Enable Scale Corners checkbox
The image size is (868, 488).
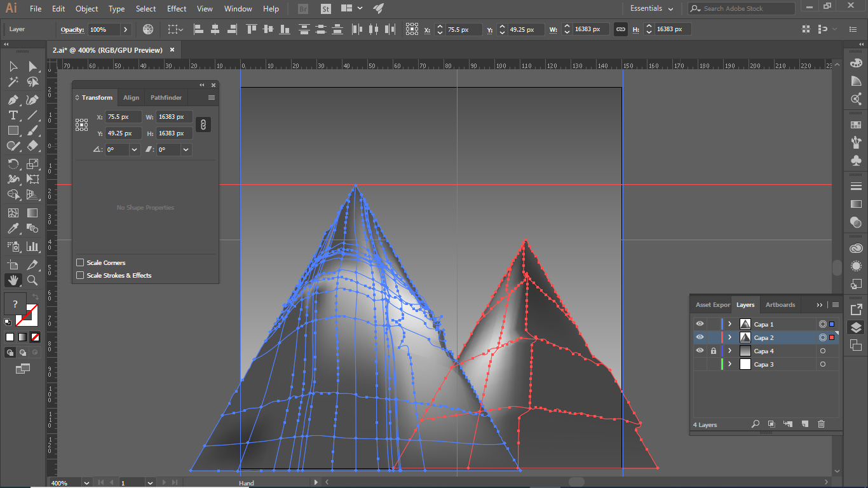[x=80, y=262]
